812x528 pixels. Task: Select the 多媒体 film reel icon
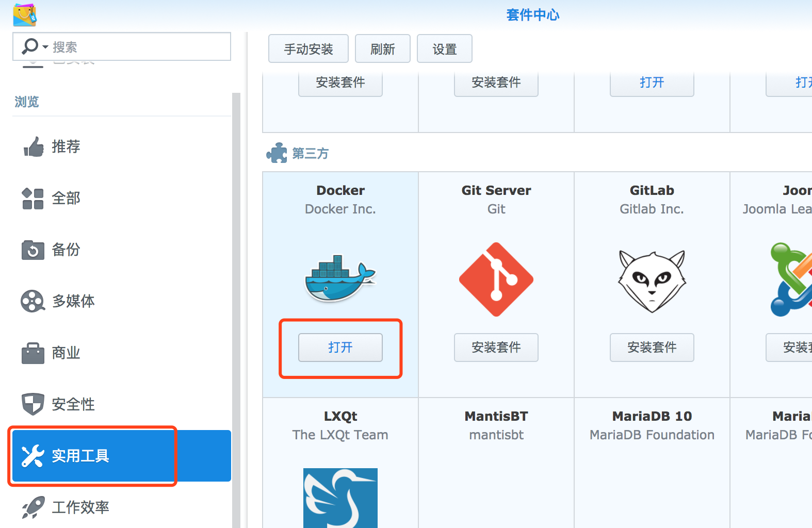33,301
